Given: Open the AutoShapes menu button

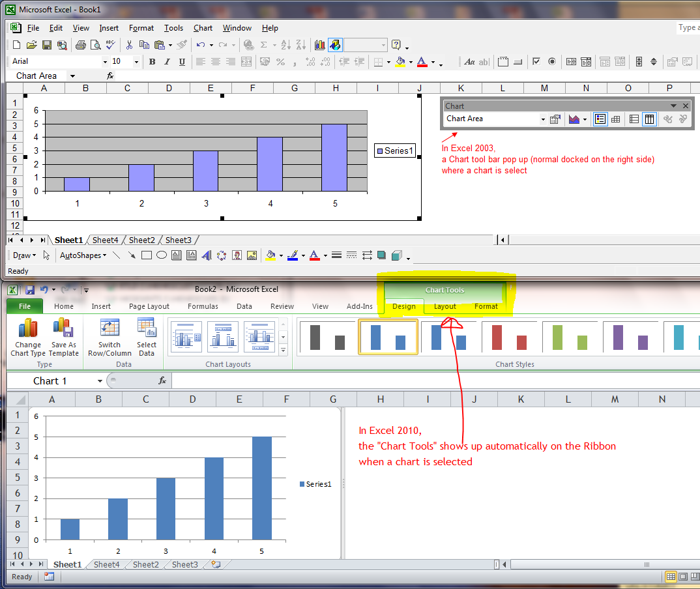Looking at the screenshot, I should point(83,255).
